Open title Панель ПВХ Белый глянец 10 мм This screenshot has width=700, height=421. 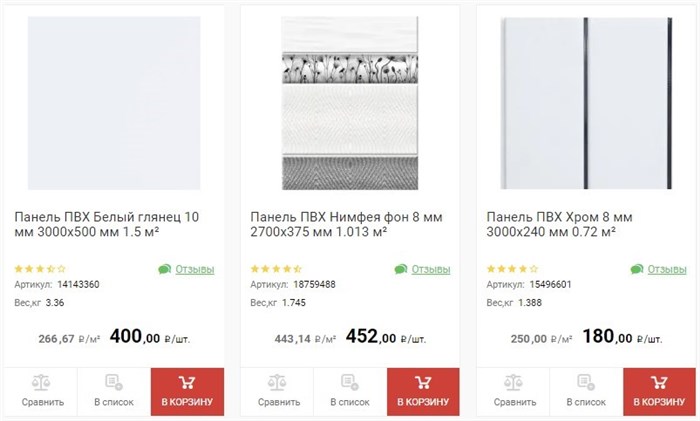pyautogui.click(x=107, y=225)
